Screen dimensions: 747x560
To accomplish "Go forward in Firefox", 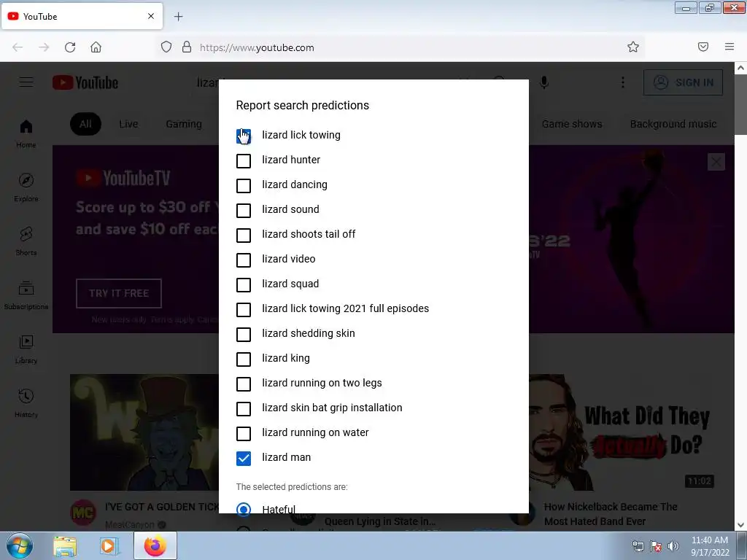I will point(44,47).
